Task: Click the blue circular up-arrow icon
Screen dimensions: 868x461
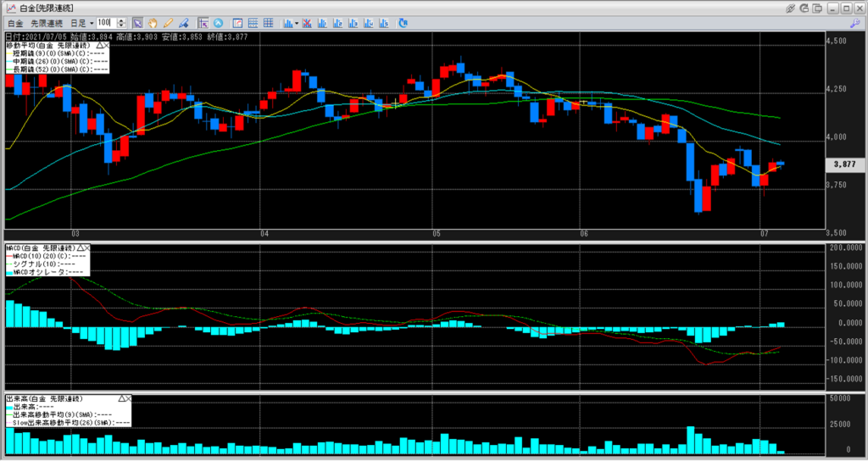Action: [x=219, y=22]
